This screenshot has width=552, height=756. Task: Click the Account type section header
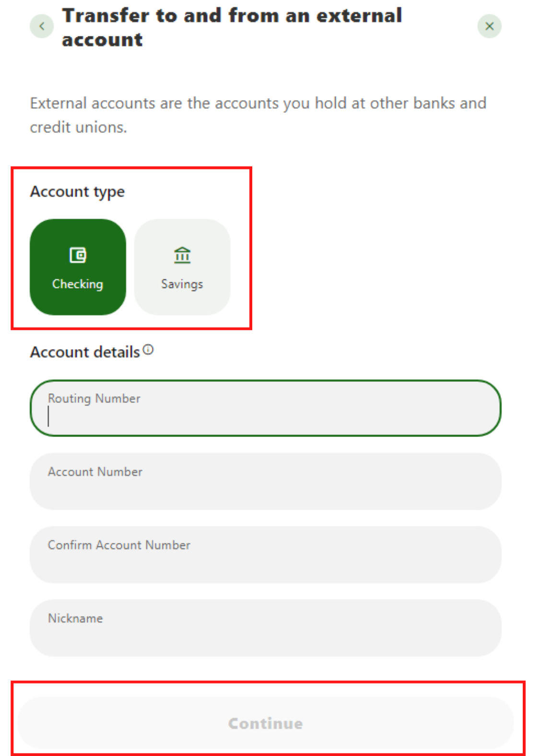77,191
